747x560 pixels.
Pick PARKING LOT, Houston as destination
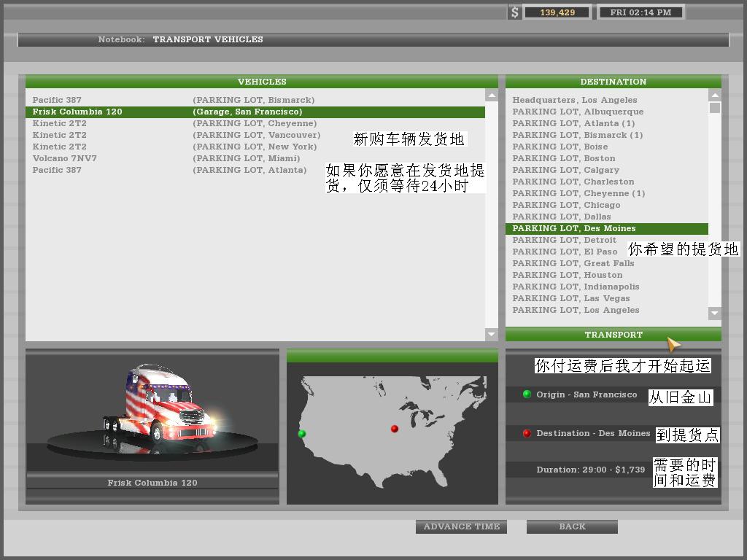click(567, 275)
